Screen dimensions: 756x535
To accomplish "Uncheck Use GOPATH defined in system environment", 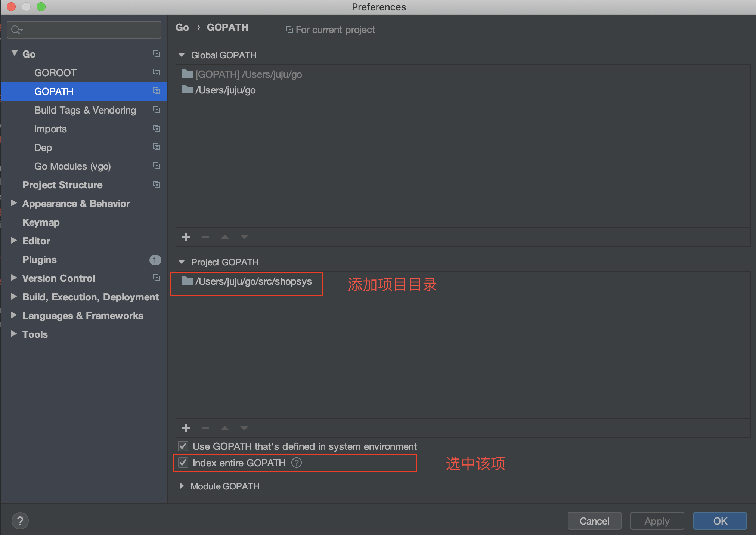I will click(183, 446).
